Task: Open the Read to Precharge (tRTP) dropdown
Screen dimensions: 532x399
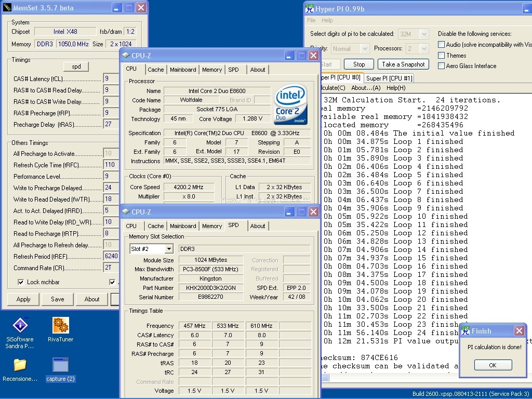Action: (x=111, y=233)
